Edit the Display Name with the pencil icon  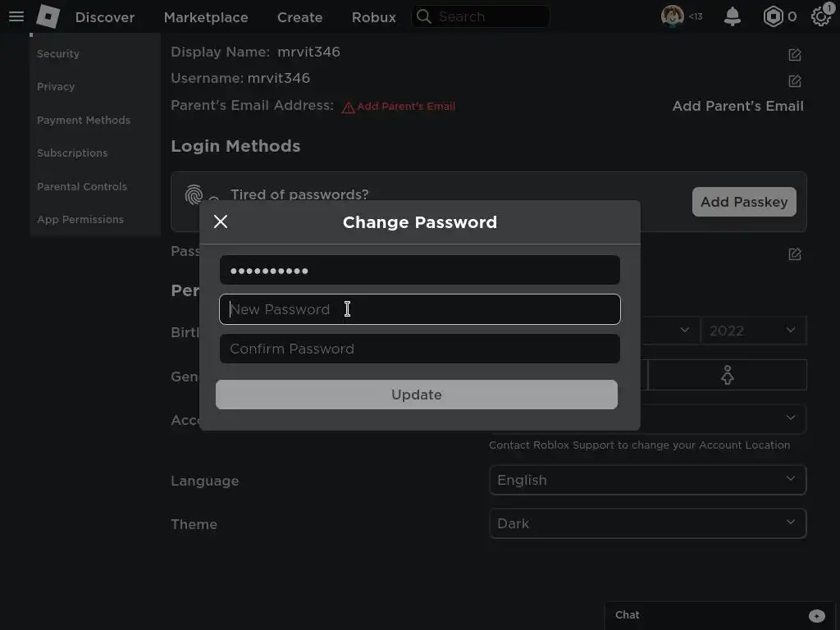pos(794,55)
